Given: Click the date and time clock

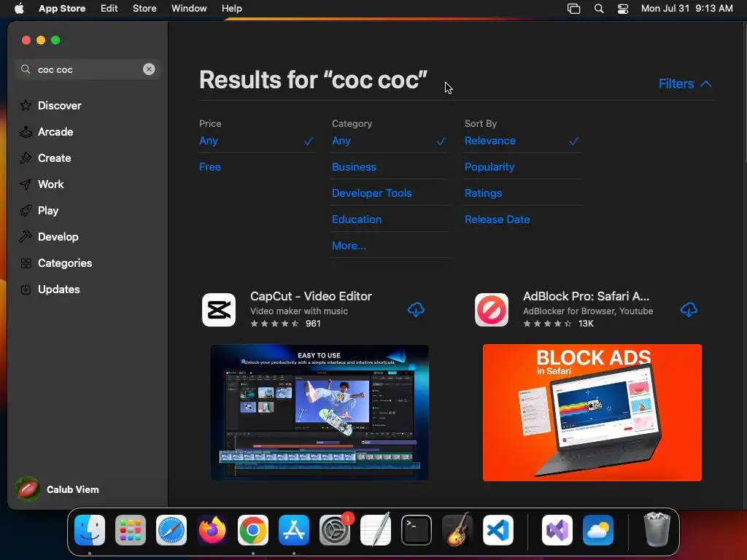Looking at the screenshot, I should tap(686, 8).
